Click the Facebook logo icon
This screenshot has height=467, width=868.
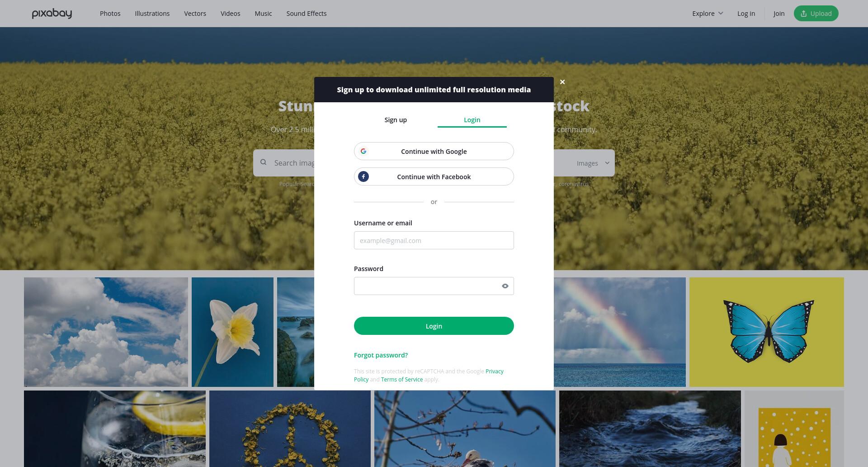tap(363, 176)
